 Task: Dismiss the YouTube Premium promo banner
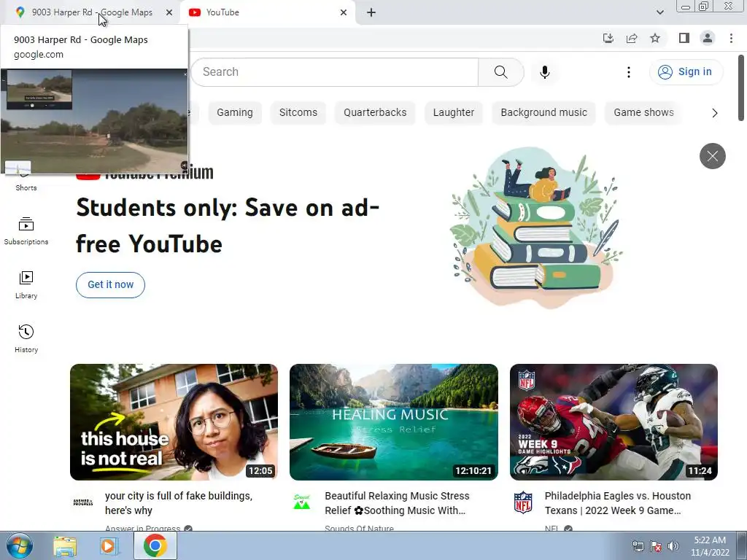(x=712, y=156)
